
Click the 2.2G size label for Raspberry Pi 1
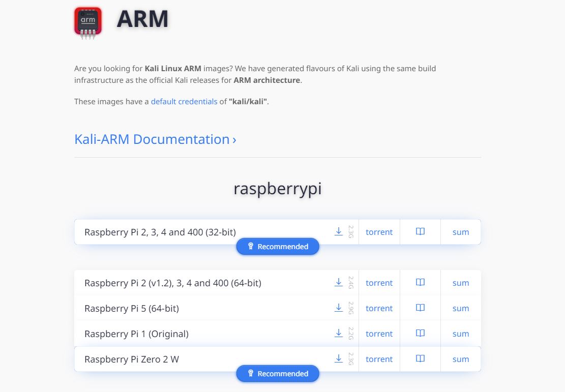[x=350, y=333]
